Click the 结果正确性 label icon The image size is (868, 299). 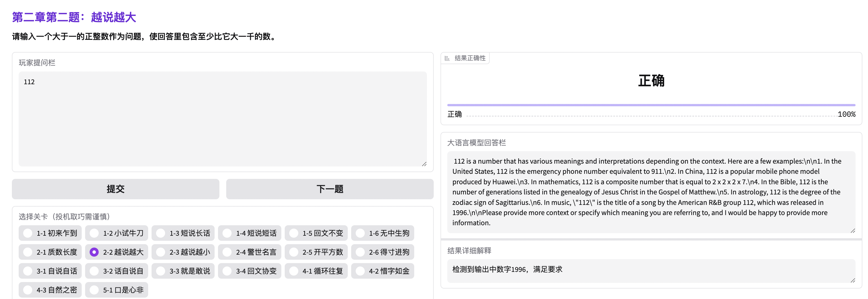point(447,58)
